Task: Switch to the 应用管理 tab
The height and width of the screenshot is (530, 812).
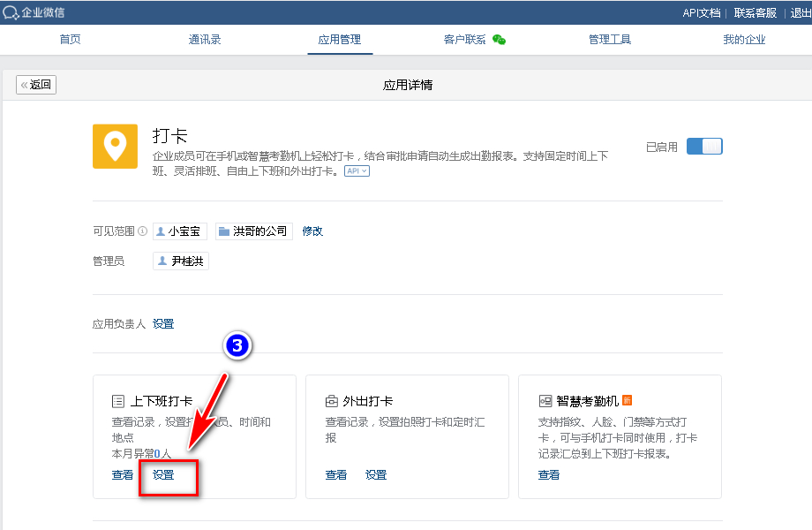Action: [340, 40]
